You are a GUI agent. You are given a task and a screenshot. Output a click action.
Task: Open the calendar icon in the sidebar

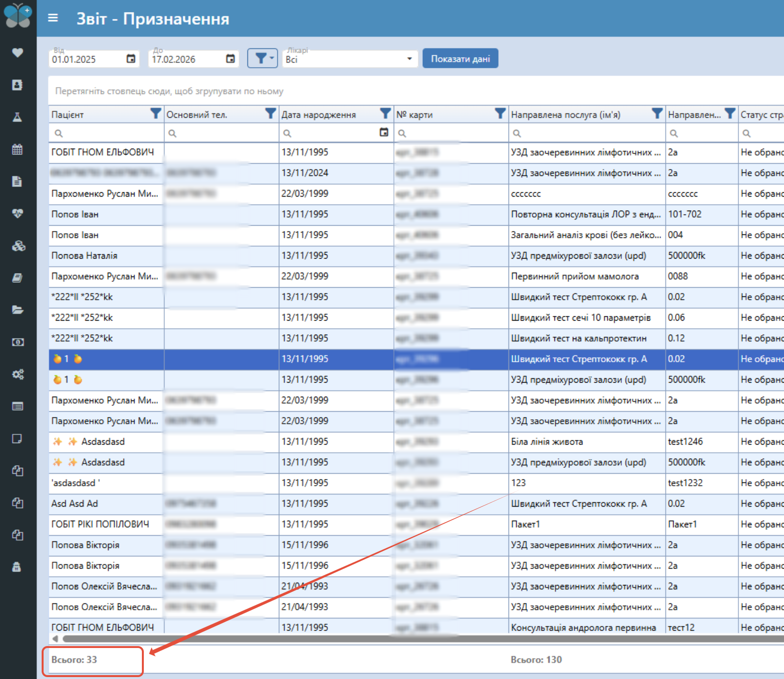click(x=17, y=149)
